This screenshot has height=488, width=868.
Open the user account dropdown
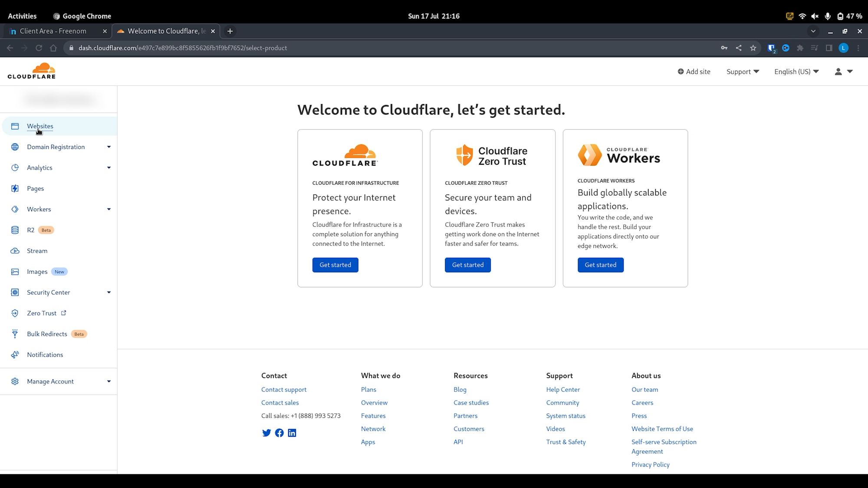(844, 72)
